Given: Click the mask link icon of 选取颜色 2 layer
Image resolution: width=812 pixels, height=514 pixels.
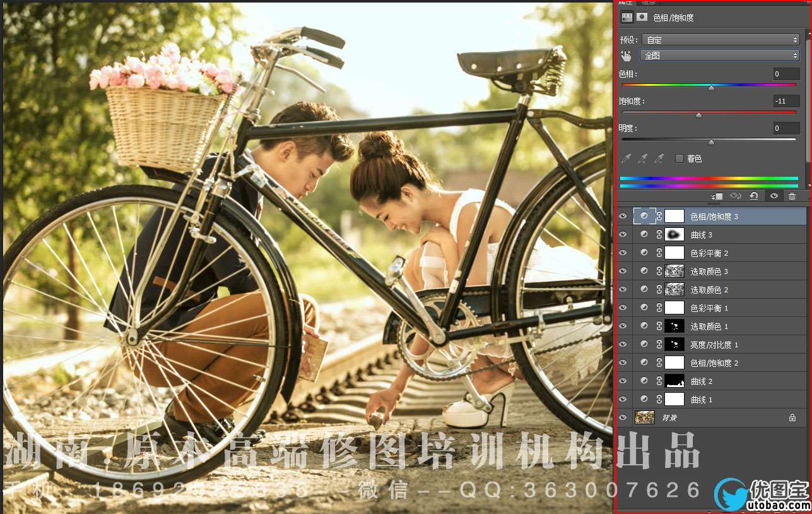Looking at the screenshot, I should pos(659,289).
